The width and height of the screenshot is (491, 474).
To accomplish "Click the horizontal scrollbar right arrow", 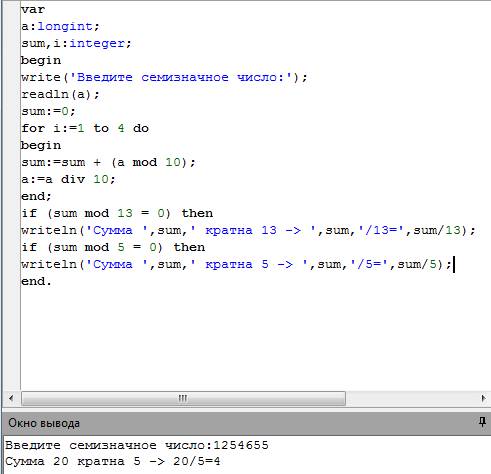I will click(483, 398).
